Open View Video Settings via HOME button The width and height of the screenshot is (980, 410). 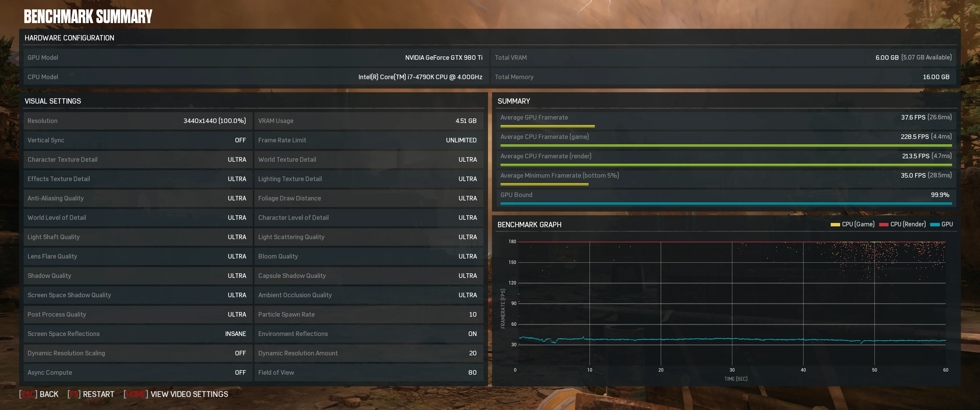pyautogui.click(x=176, y=394)
